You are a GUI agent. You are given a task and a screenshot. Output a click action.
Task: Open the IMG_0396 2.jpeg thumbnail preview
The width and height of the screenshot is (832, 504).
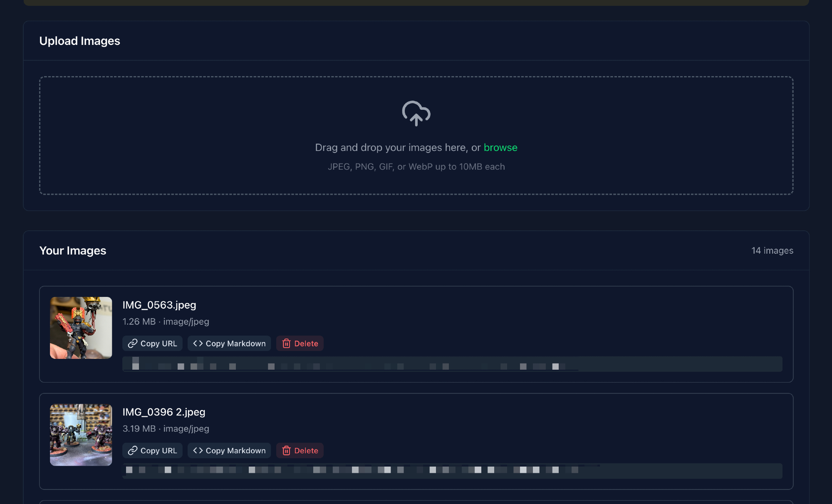click(x=81, y=435)
